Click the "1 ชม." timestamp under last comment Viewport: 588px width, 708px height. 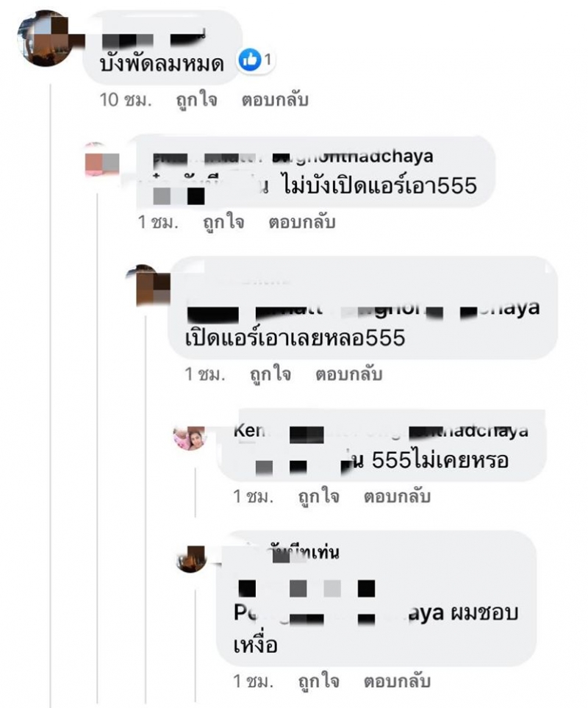[253, 682]
